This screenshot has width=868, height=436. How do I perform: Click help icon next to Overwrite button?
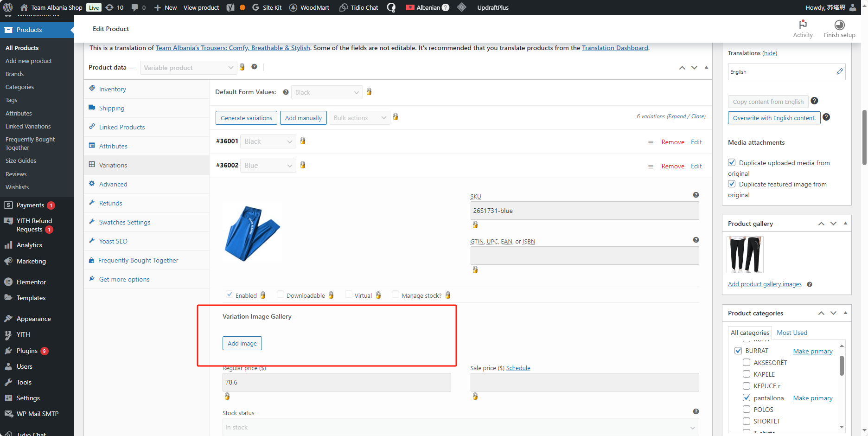point(826,117)
